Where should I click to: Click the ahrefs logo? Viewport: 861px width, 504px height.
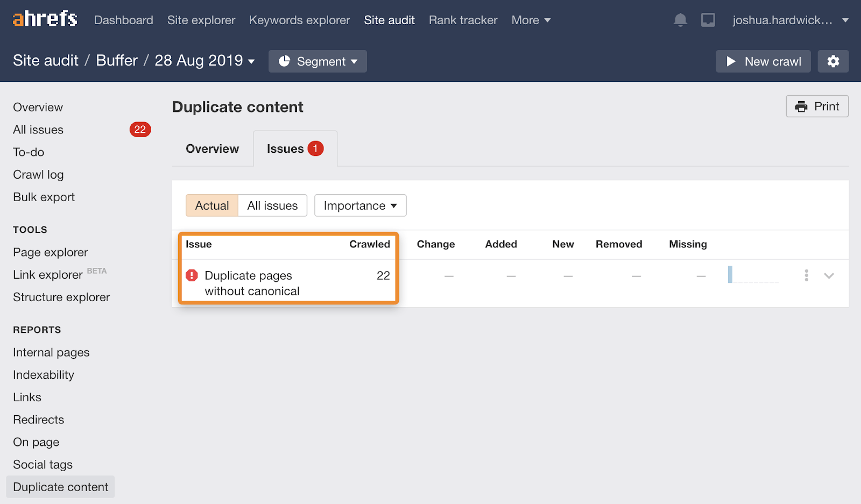click(45, 18)
